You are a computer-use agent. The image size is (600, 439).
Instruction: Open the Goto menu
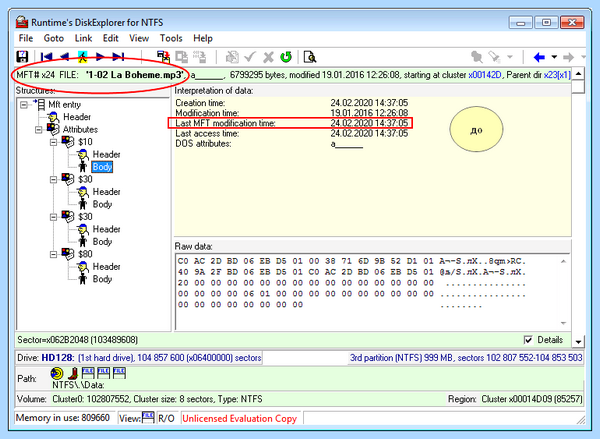[54, 38]
